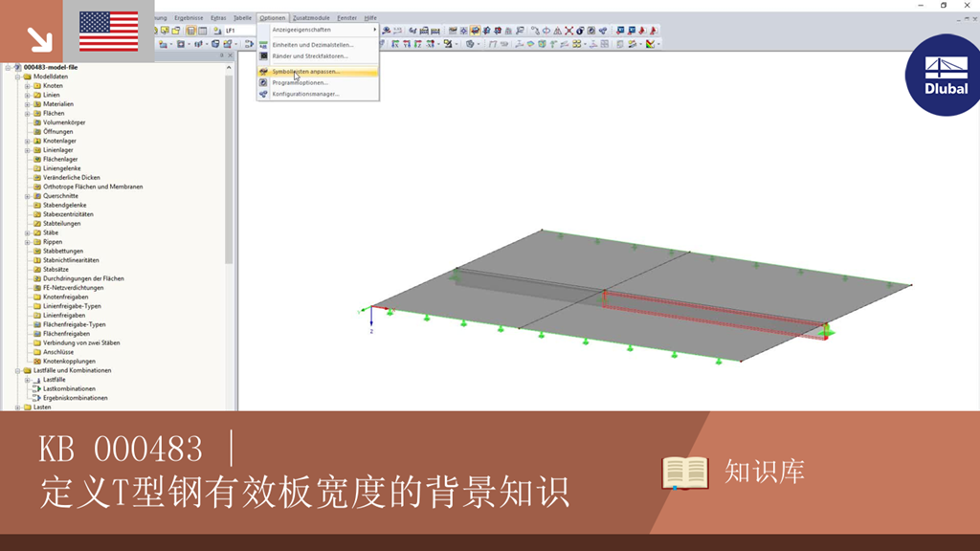Image resolution: width=980 pixels, height=551 pixels.
Task: Select FE-Netzverdichtungen tree item
Action: (x=73, y=288)
